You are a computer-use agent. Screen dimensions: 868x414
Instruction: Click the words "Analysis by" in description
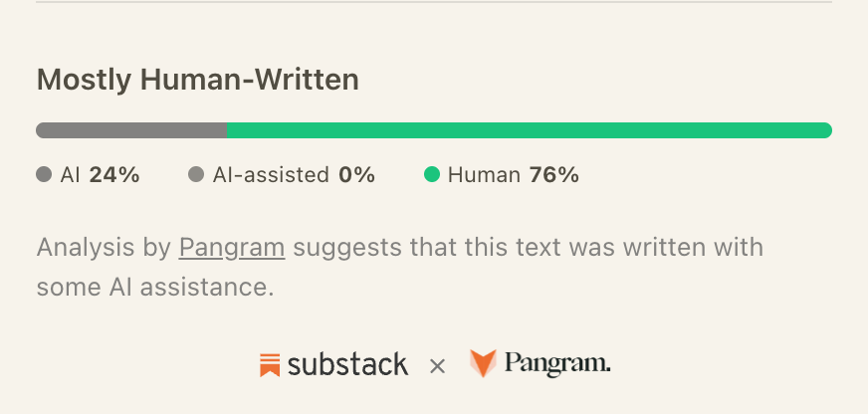point(104,247)
